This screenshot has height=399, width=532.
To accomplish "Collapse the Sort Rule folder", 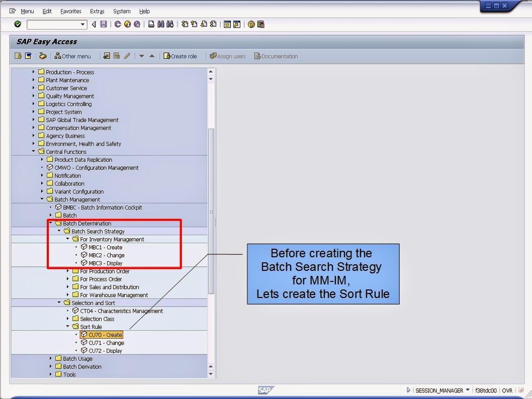I will tap(67, 327).
